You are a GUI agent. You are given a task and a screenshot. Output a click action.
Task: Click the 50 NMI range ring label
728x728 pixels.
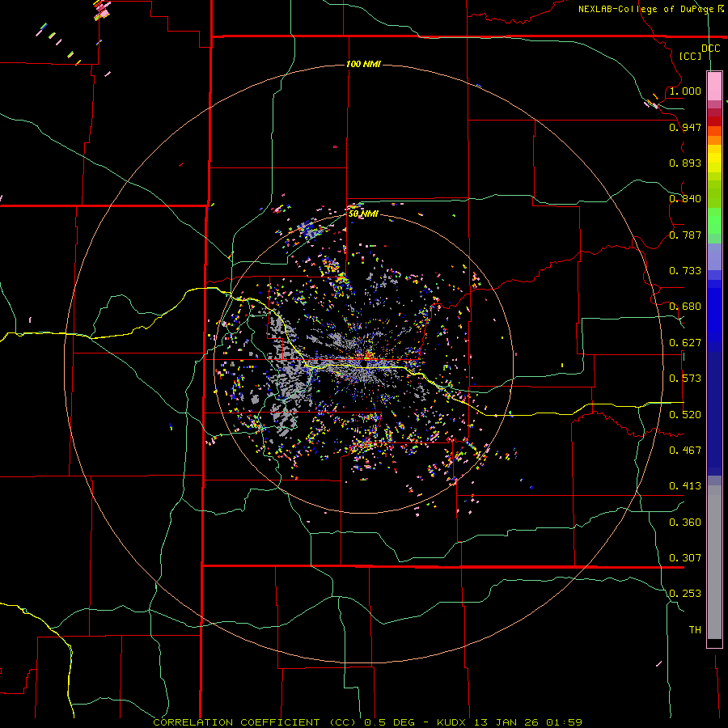(363, 214)
